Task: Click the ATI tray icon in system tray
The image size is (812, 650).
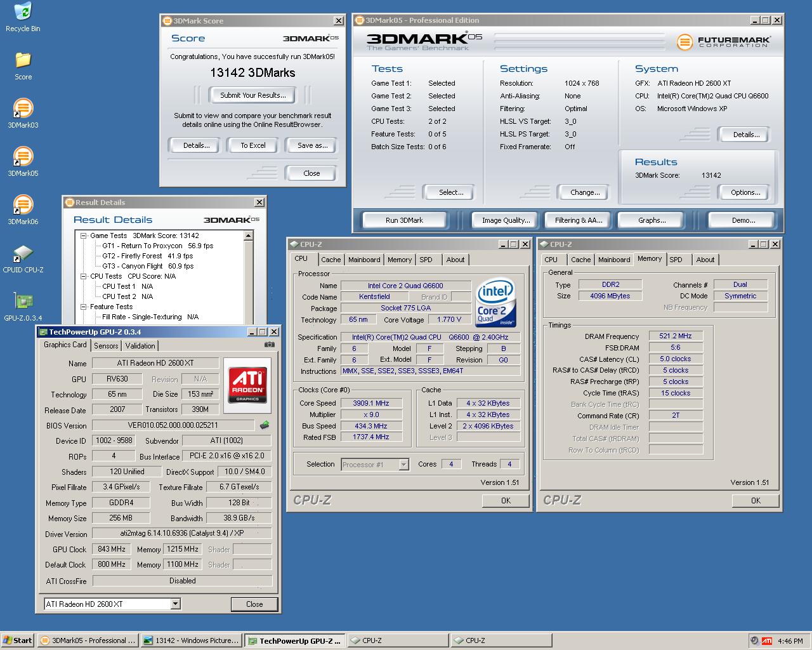Action: 767,640
